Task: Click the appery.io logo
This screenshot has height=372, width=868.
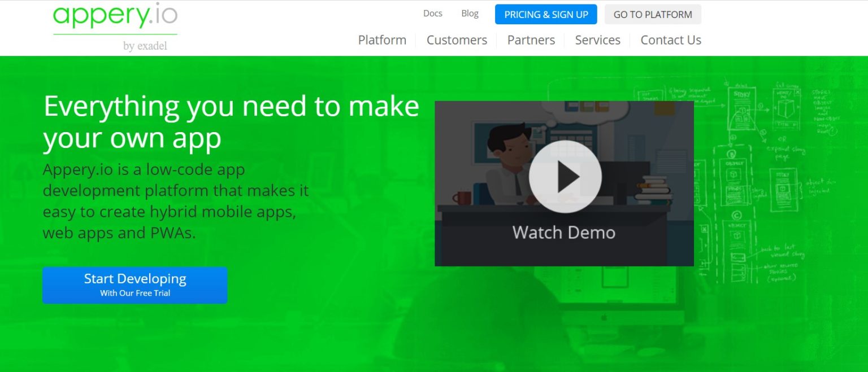Action: (x=115, y=16)
